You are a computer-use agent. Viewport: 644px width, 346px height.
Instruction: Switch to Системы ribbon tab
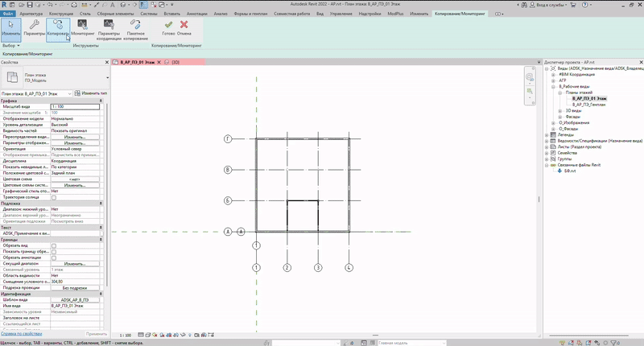click(x=149, y=14)
